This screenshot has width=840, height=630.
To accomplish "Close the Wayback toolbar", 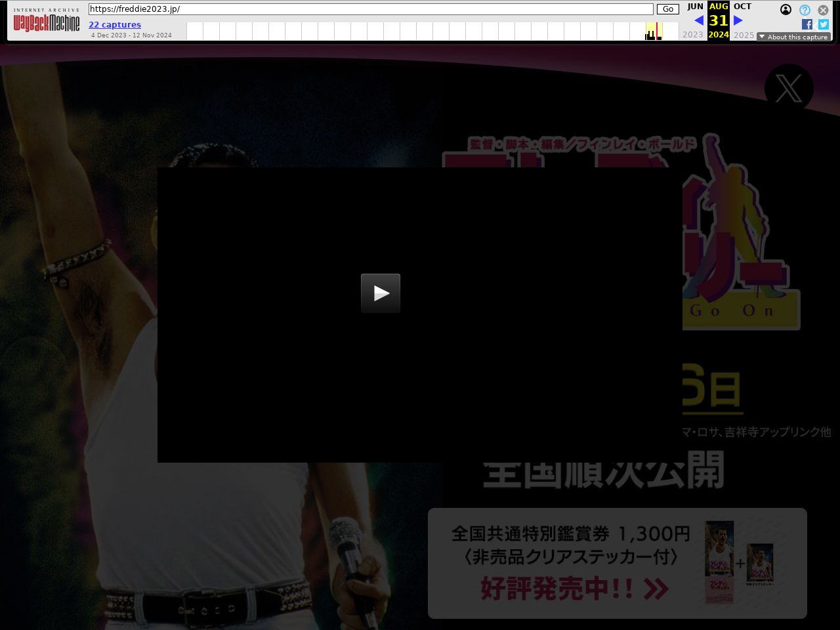I will 823,10.
